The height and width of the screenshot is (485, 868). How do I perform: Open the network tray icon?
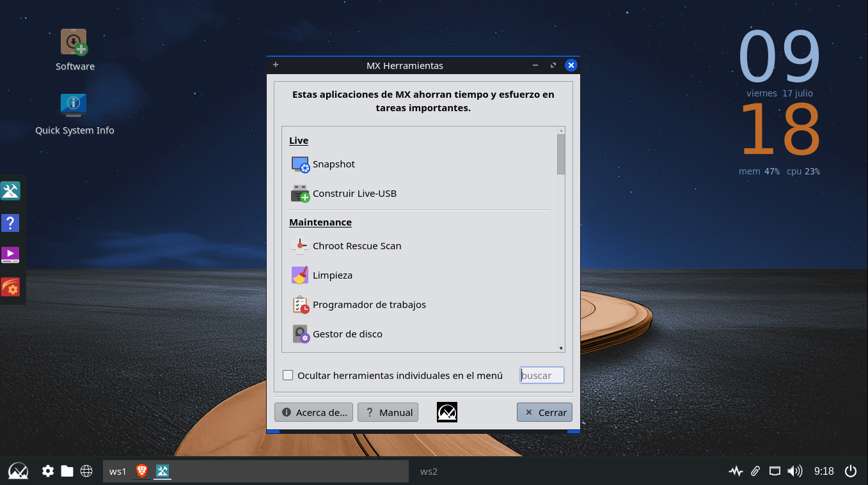(775, 471)
